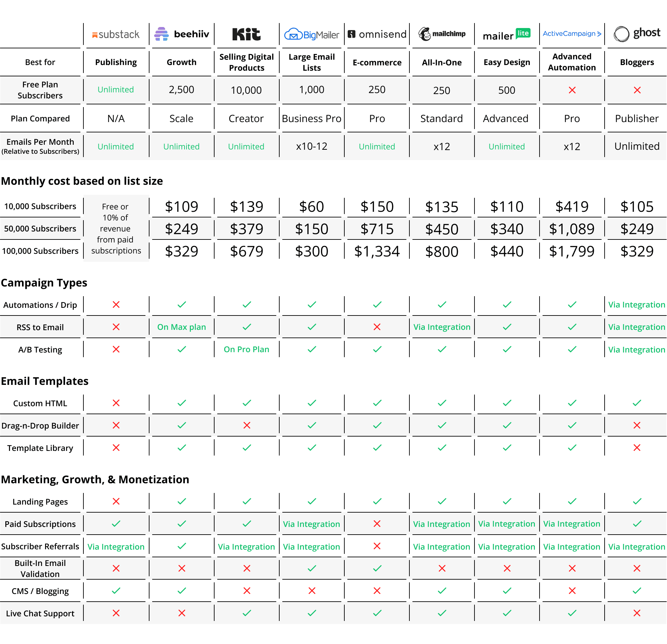
Task: Select Ghost's checkmark for Custom HTML
Action: (x=636, y=403)
